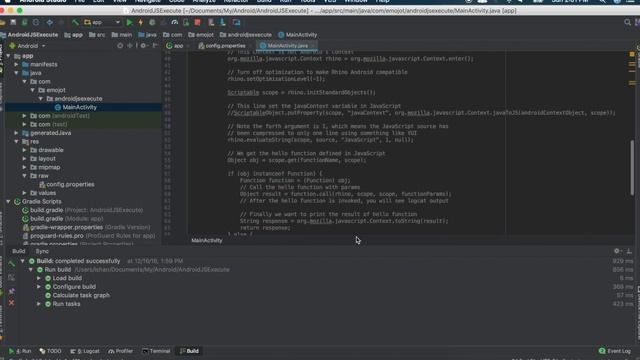The width and height of the screenshot is (640, 360).
Task: Click the Project panel hide icon
Action: (x=155, y=46)
